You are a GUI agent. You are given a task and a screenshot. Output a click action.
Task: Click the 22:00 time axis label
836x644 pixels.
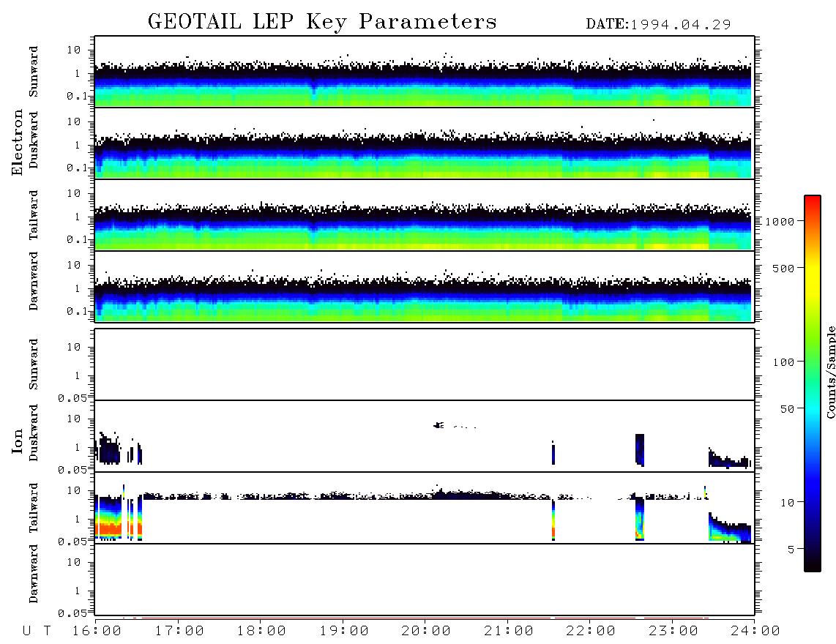pyautogui.click(x=591, y=631)
